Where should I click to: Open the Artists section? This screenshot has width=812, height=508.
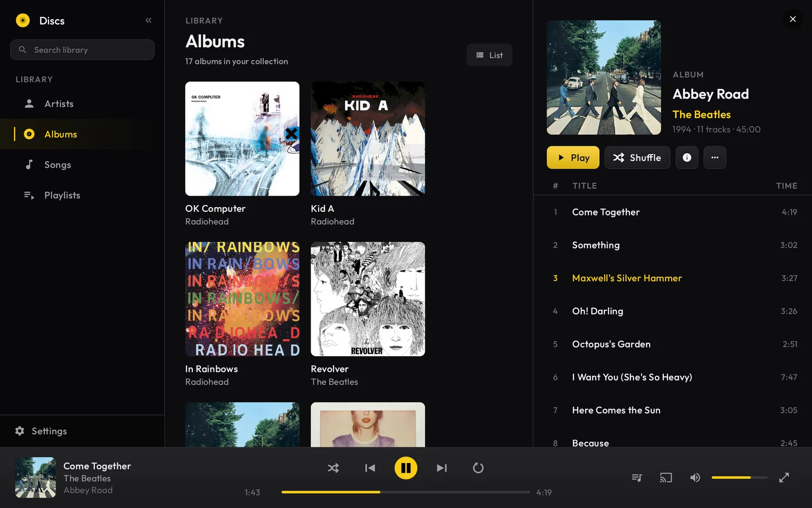coord(82,104)
